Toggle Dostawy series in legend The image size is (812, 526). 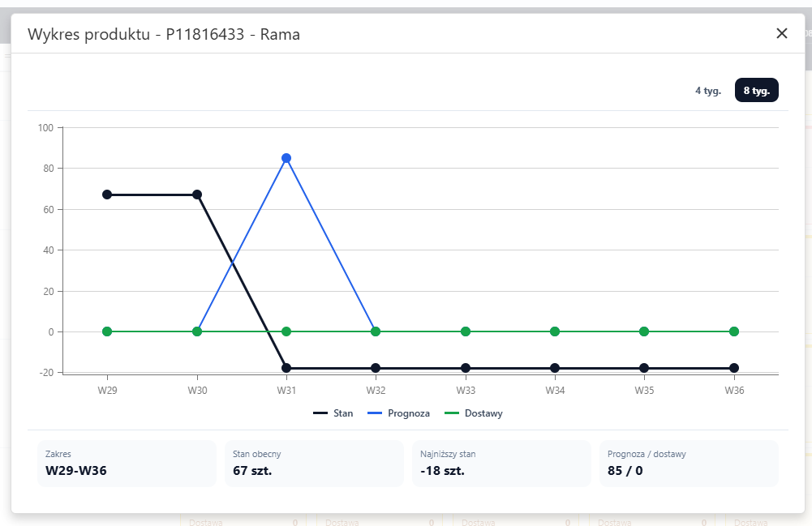(x=474, y=413)
